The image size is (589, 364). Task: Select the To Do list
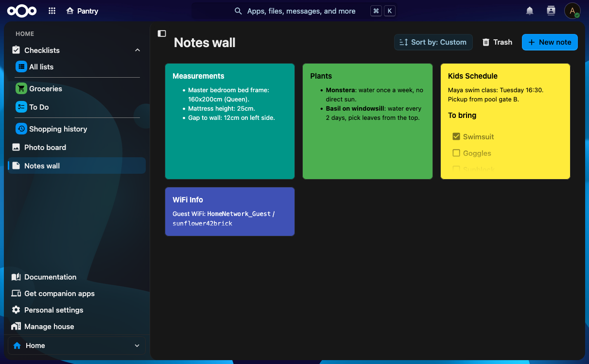(x=78, y=107)
